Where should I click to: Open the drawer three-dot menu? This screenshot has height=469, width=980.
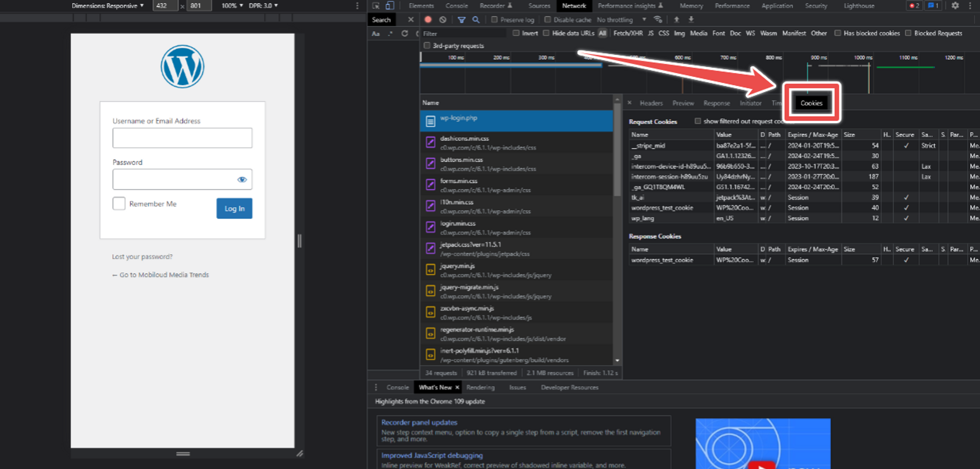[376, 387]
